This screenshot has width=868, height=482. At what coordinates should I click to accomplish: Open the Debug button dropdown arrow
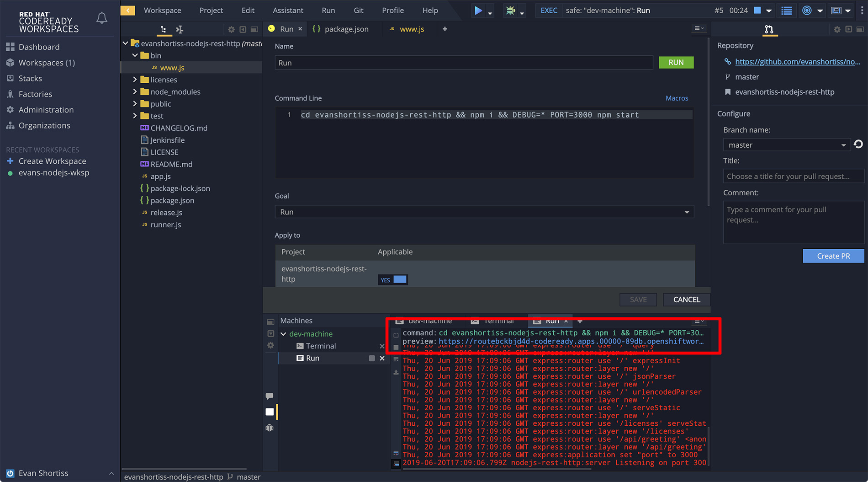click(522, 13)
